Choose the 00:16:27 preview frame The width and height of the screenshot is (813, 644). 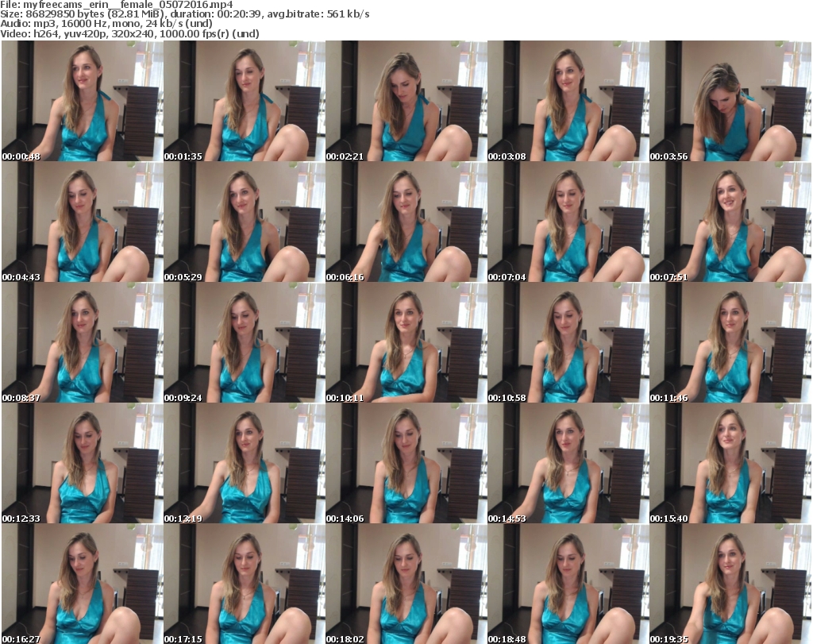82,584
